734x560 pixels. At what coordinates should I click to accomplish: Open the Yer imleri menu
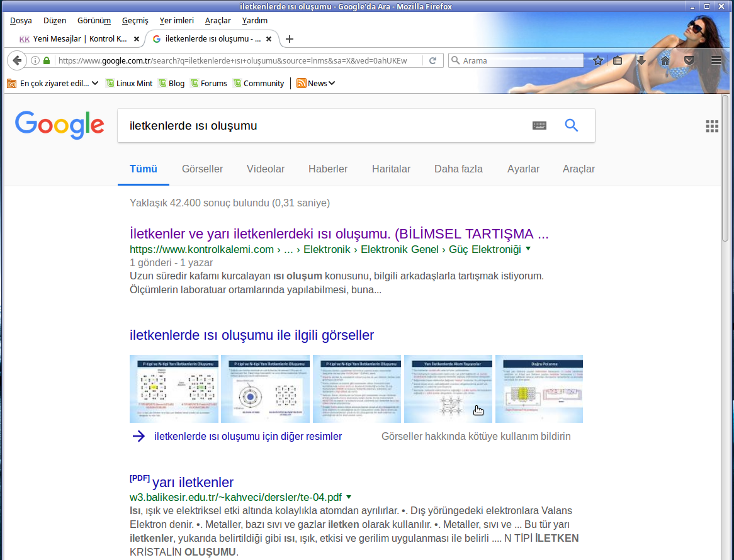[x=176, y=21]
